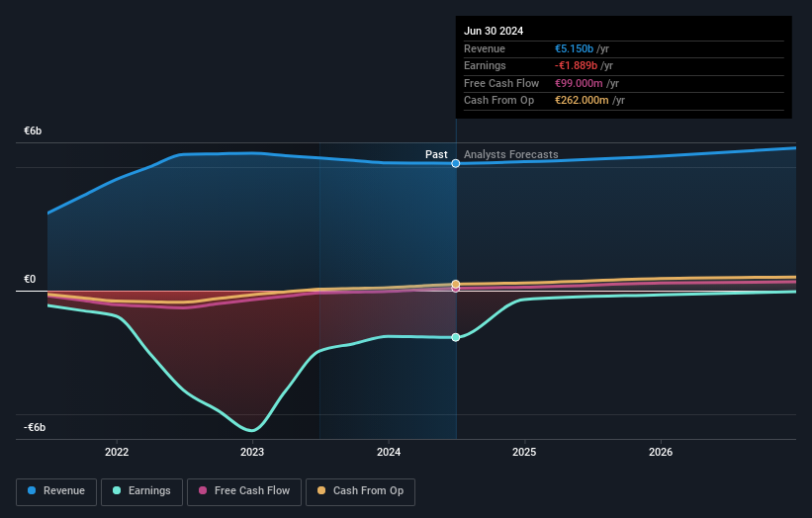812x518 pixels.
Task: Click the 2025 x-axis label
Action: point(524,452)
